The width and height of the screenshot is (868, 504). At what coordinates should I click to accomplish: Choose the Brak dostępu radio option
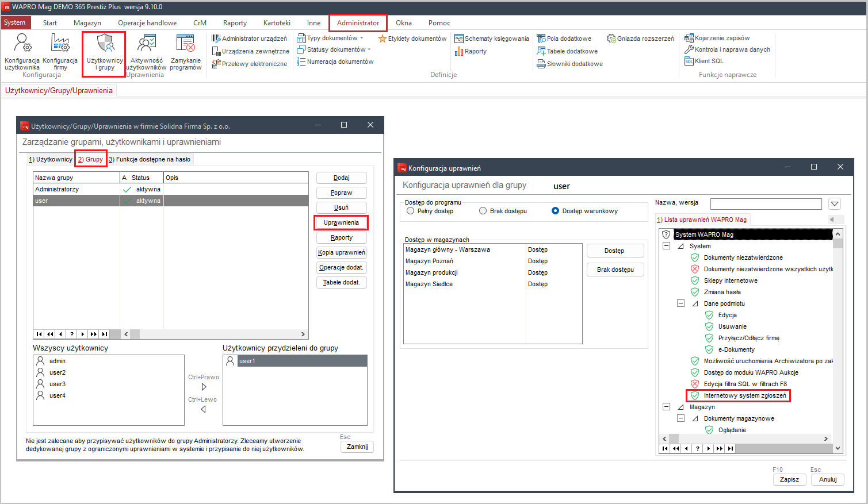pos(483,211)
